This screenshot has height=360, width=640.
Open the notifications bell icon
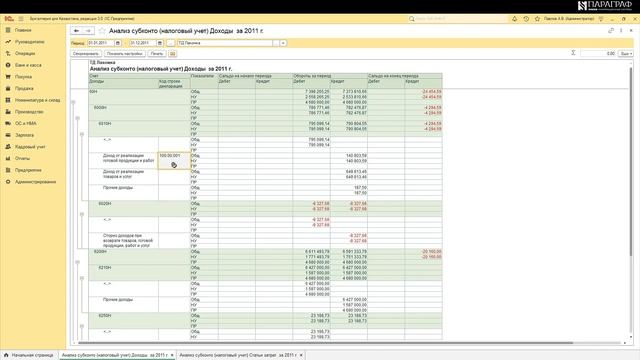pos(514,19)
